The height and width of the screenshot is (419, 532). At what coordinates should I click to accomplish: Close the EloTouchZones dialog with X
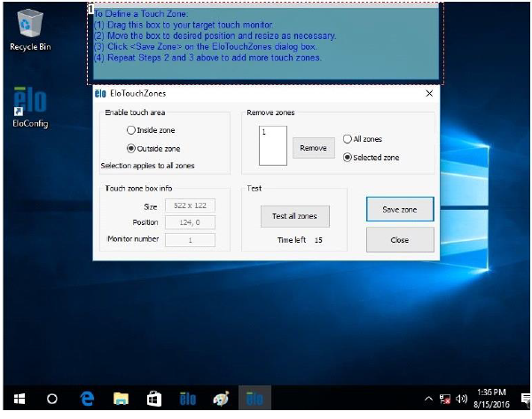click(x=429, y=94)
